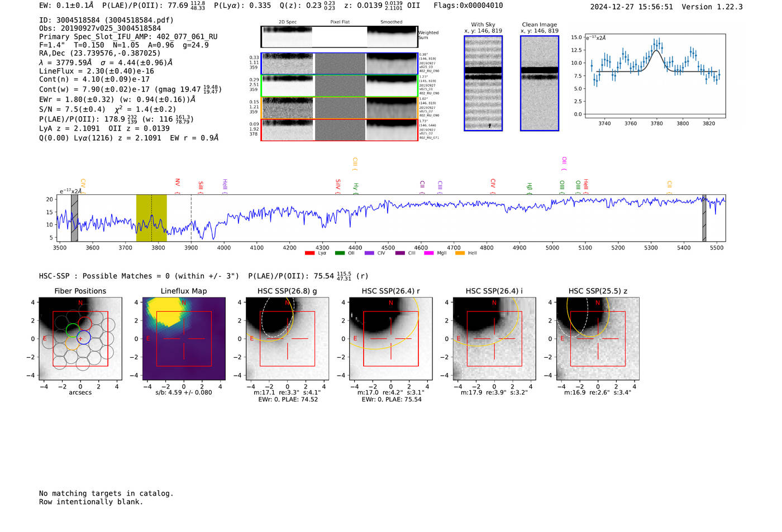Click the NV line marker above the spectrum
Screen dimensions: 782x532
point(177,186)
